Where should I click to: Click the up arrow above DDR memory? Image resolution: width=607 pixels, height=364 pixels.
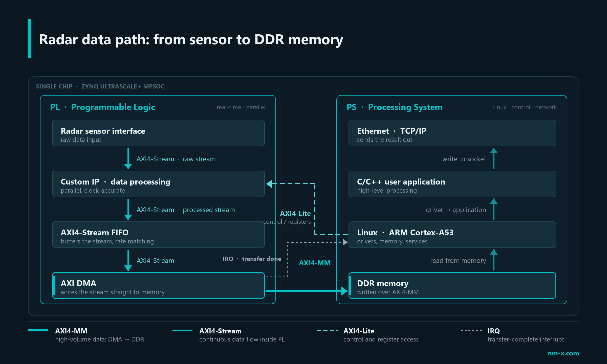(494, 260)
